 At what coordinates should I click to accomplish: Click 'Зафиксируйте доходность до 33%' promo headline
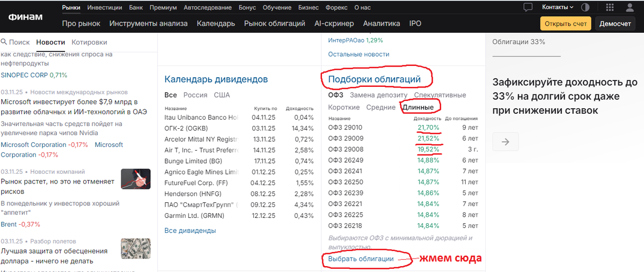tap(565, 97)
